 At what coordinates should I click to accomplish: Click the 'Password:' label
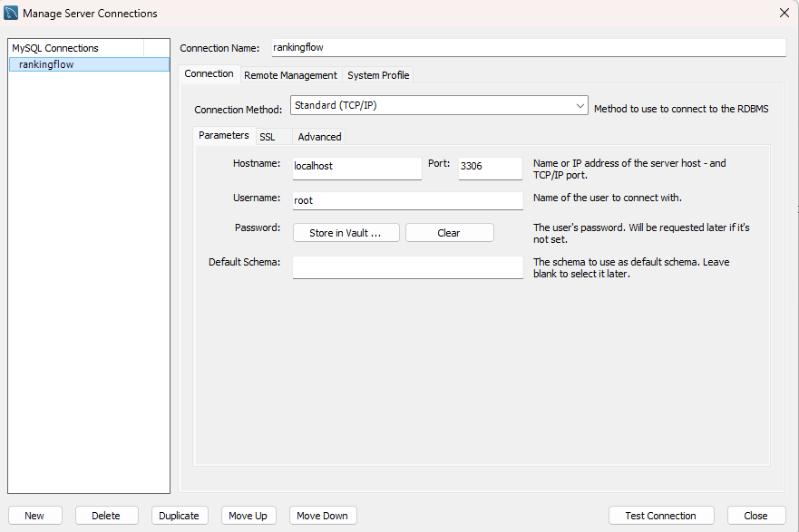coord(258,227)
